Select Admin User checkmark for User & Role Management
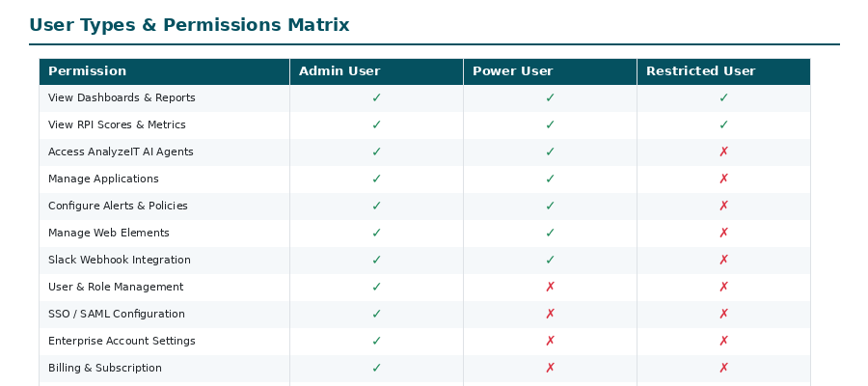 tap(376, 287)
